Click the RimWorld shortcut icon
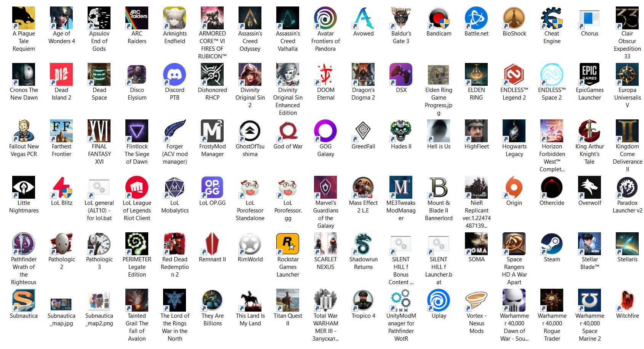The image size is (644, 349). [x=250, y=244]
